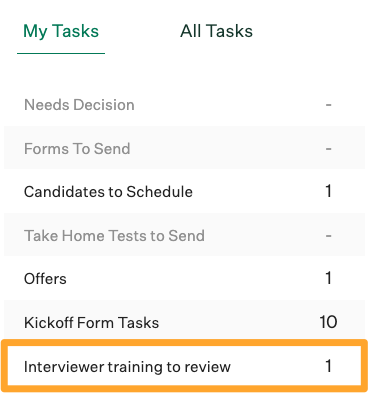Click empty middle area of Offers row
Image resolution: width=368 pixels, height=397 pixels.
pos(193,278)
